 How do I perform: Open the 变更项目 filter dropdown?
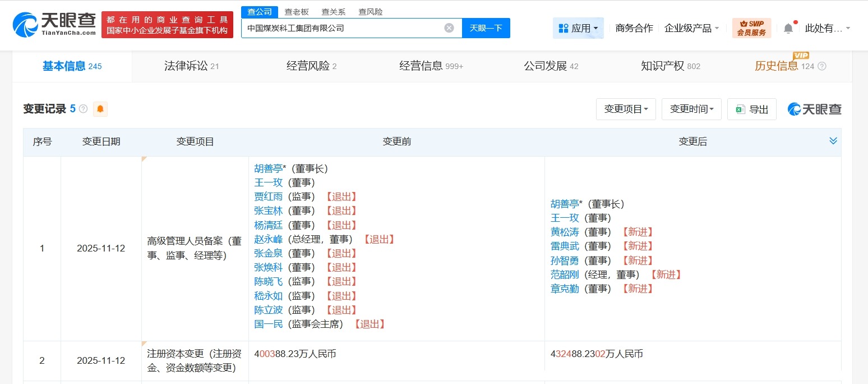coord(626,109)
